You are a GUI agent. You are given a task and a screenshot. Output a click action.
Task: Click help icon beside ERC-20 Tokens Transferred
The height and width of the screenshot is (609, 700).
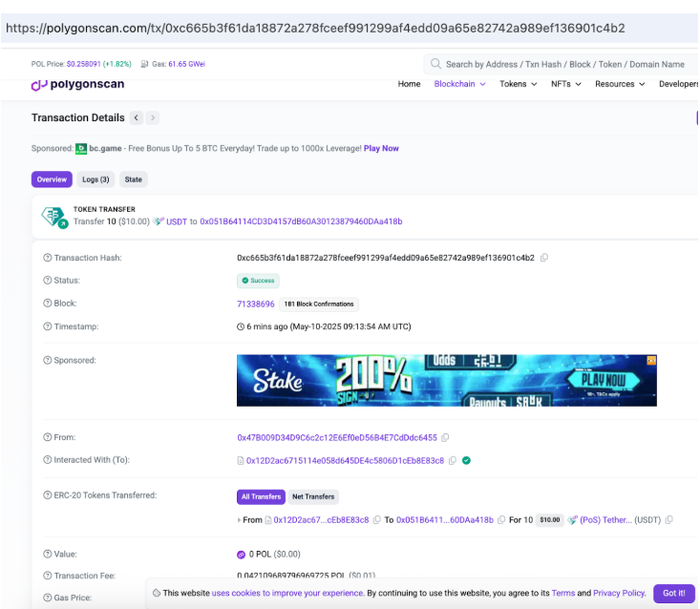(x=48, y=495)
